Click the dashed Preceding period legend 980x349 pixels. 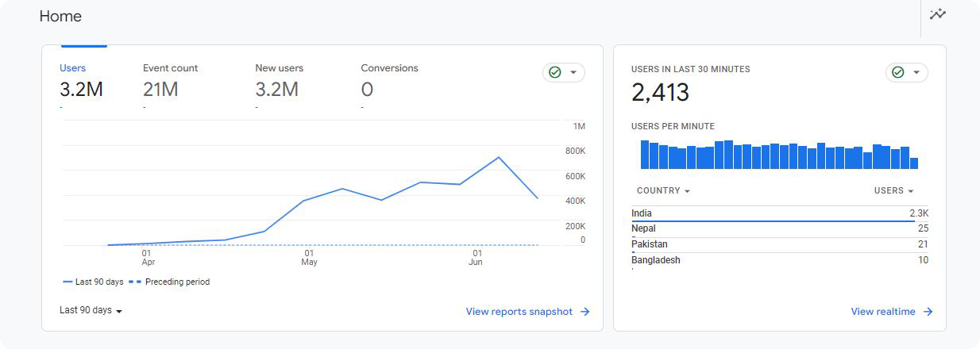168,282
